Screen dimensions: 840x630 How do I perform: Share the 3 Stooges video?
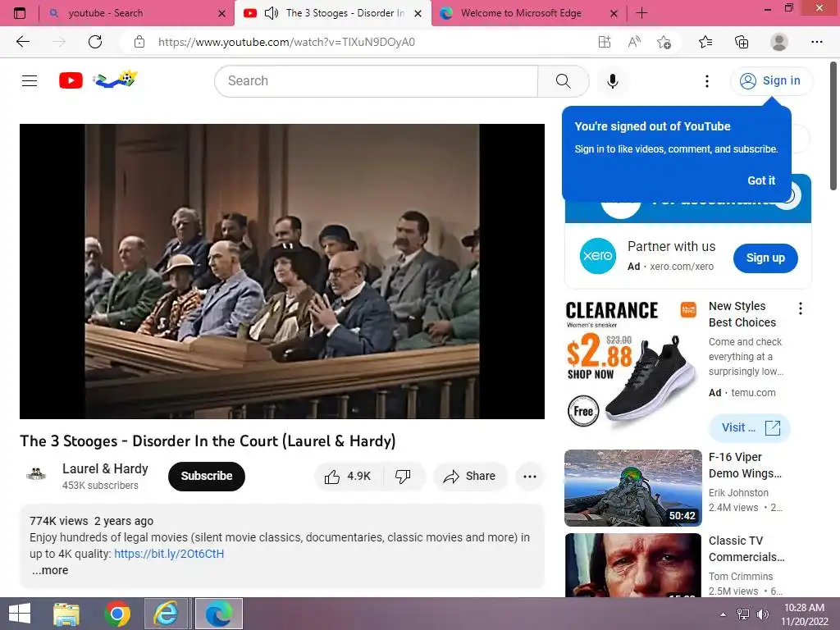tap(470, 477)
